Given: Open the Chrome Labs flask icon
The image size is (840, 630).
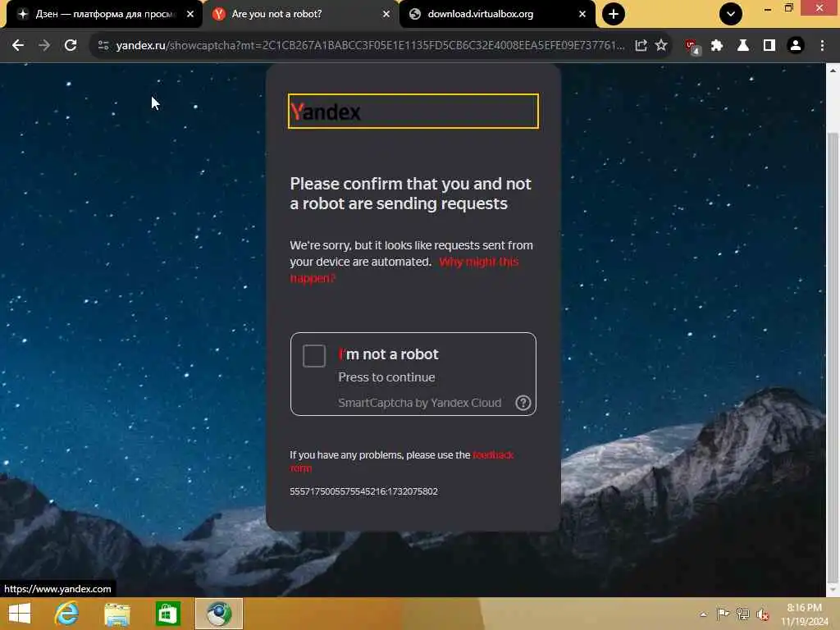Looking at the screenshot, I should click(x=743, y=46).
